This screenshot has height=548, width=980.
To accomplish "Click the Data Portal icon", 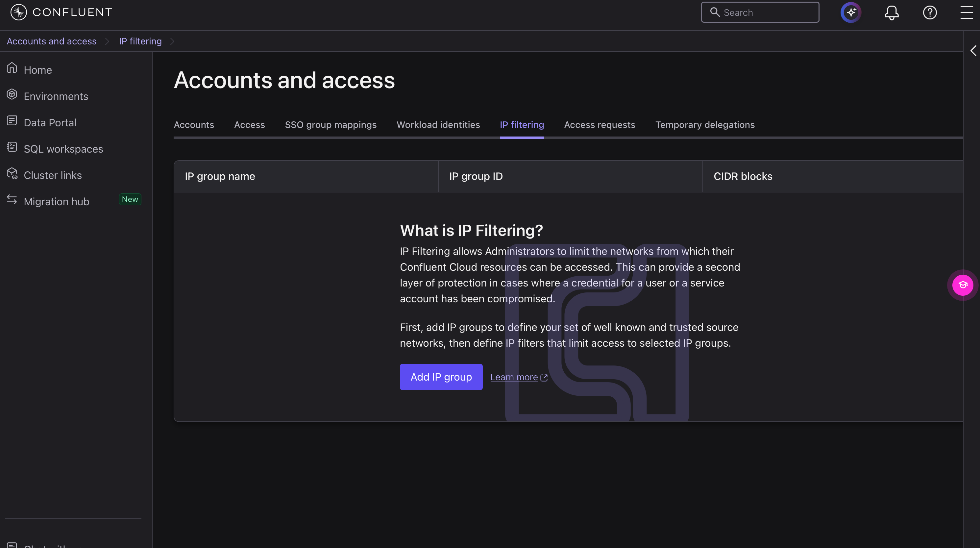I will tap(12, 120).
